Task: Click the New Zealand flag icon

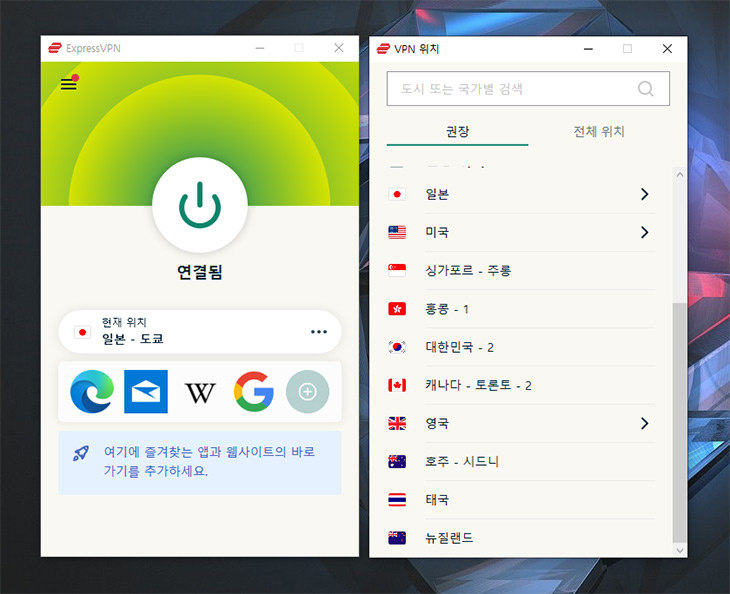Action: click(397, 538)
